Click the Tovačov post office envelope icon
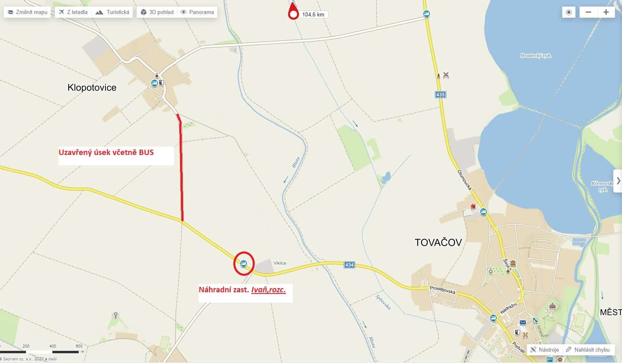Image resolution: width=622 pixels, height=364 pixels. click(x=523, y=322)
